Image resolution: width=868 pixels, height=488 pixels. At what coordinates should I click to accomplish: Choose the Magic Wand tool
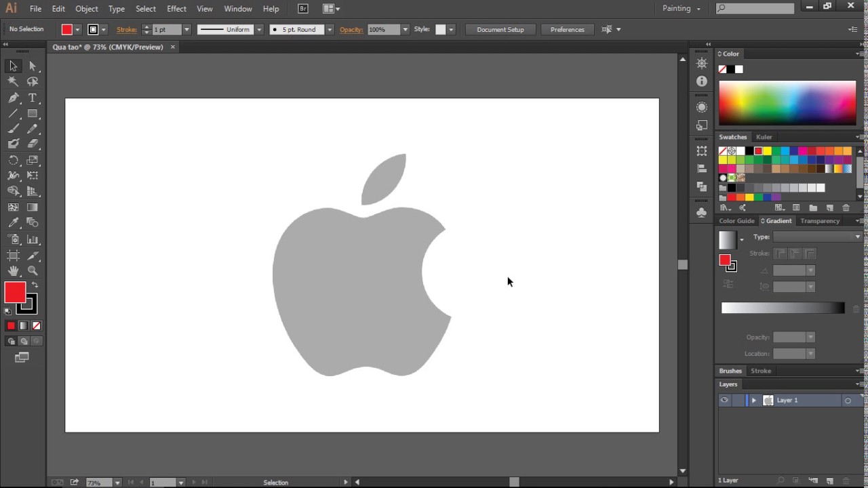pos(13,81)
